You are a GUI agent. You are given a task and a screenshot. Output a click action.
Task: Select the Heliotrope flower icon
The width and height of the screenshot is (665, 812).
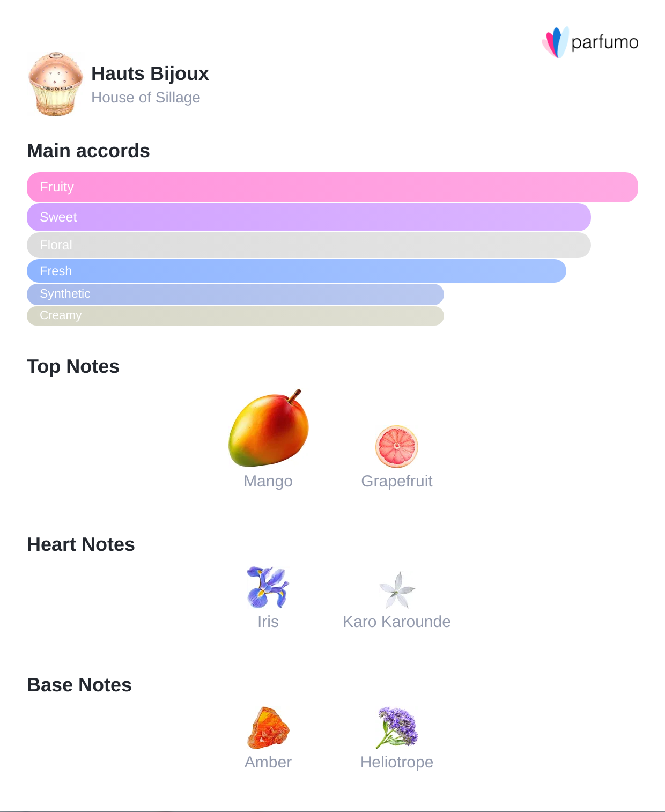click(x=397, y=728)
